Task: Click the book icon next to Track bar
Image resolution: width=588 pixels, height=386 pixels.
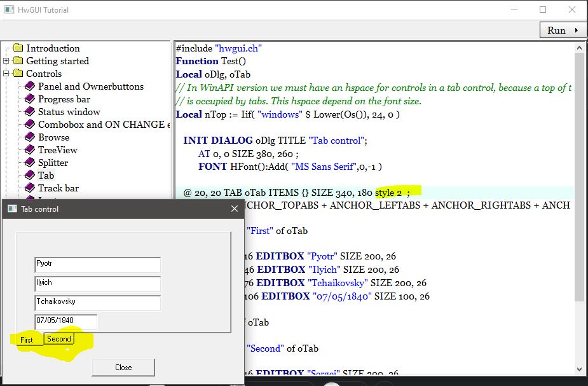Action: (x=30, y=188)
